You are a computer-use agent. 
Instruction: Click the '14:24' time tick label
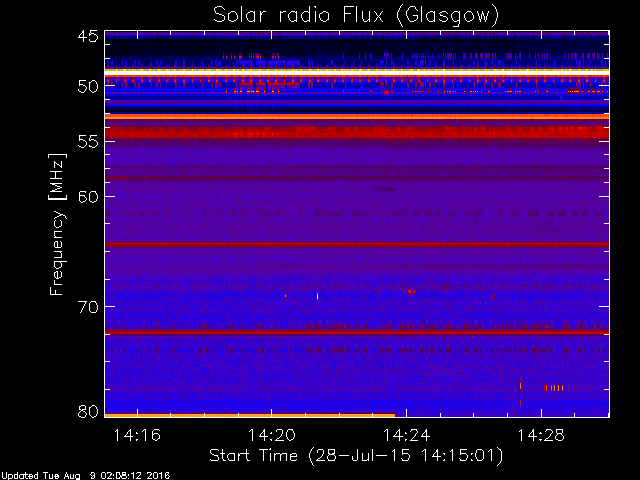407,436
